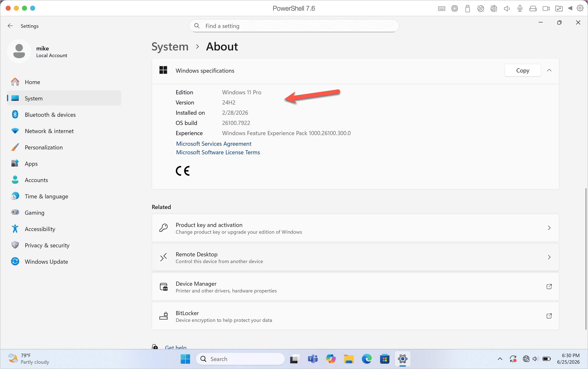This screenshot has width=588, height=369.
Task: Open Microsoft Store from taskbar
Action: [x=385, y=359]
